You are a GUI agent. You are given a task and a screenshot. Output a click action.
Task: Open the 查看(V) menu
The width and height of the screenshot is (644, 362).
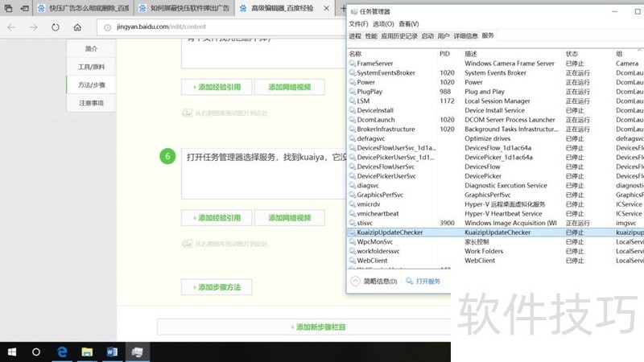(409, 24)
